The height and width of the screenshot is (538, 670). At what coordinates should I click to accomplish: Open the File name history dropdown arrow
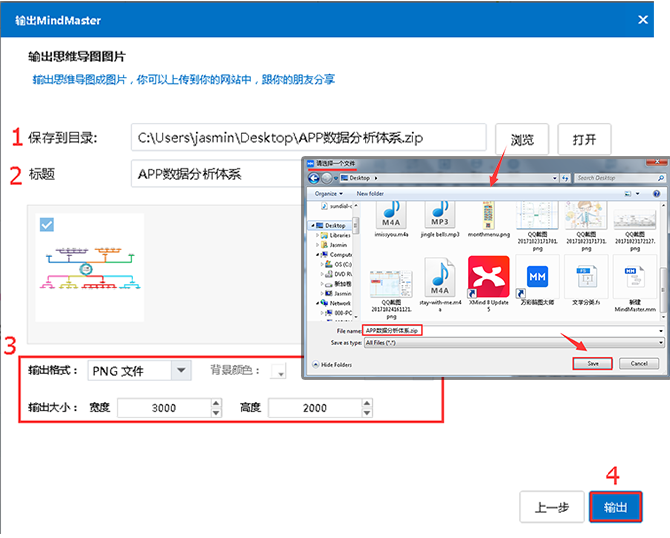tap(661, 331)
